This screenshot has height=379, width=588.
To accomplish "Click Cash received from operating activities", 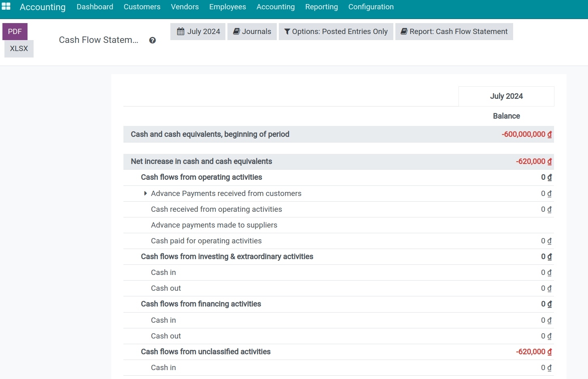I will (x=217, y=209).
